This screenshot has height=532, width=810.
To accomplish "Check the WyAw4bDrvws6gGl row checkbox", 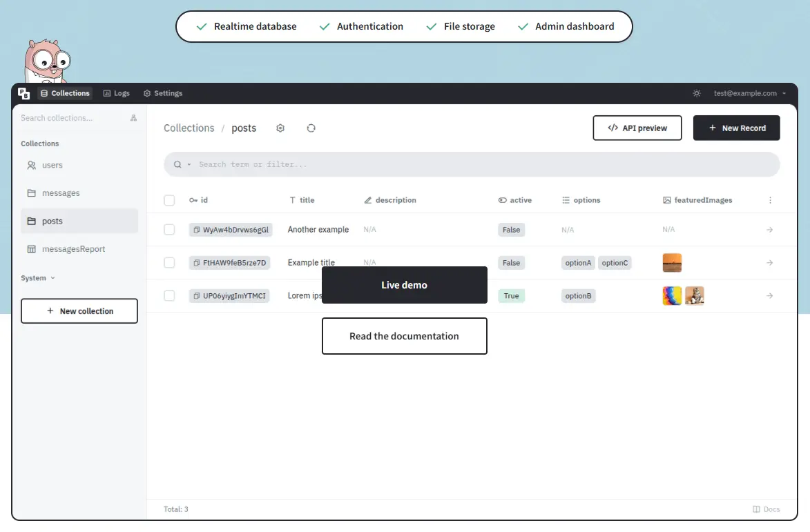I will point(169,230).
